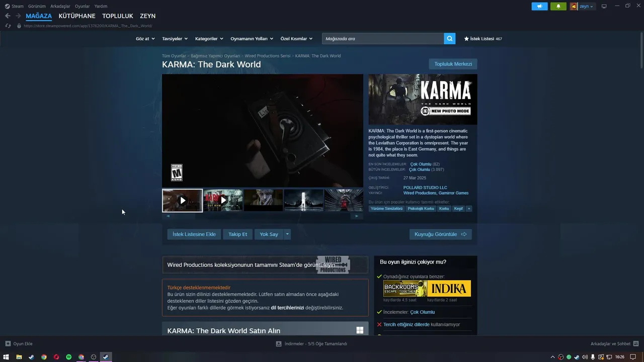Viewport: 644px width, 362px height.
Task: Open the Backrooms Escape Together capsule
Action: 405,289
